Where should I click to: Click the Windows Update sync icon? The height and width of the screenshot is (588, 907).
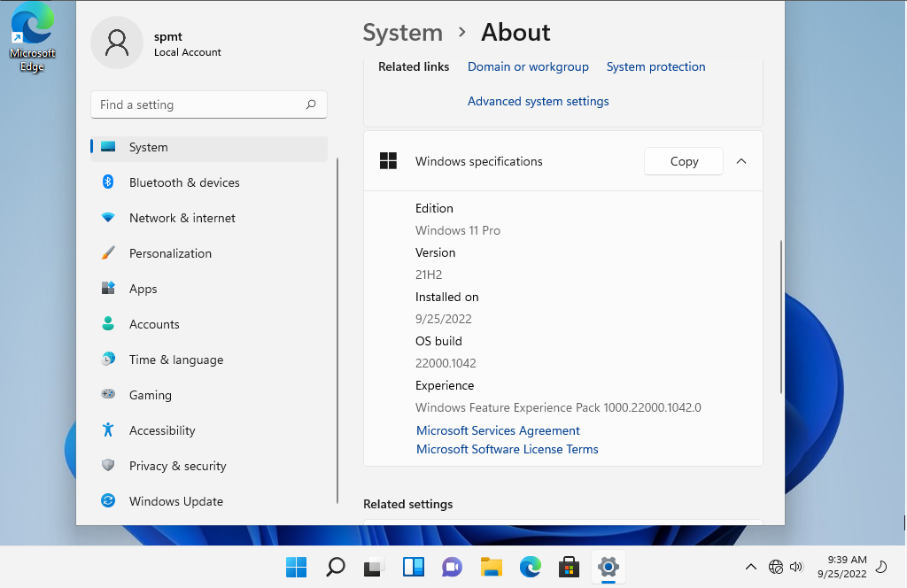108,501
